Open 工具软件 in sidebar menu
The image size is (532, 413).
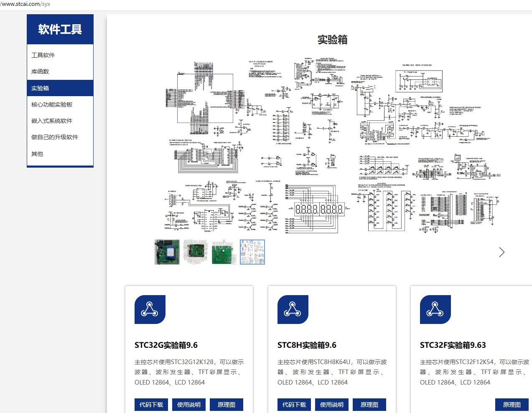coord(60,55)
